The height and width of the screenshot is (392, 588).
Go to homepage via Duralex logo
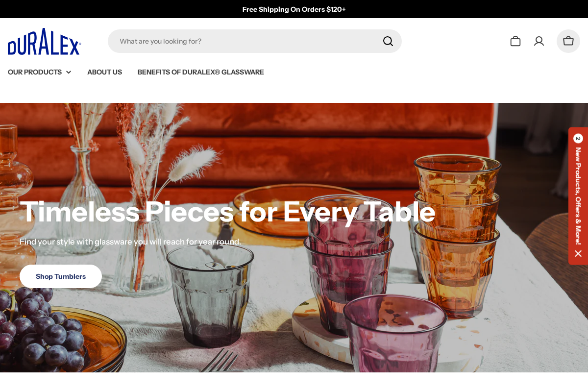tap(44, 42)
